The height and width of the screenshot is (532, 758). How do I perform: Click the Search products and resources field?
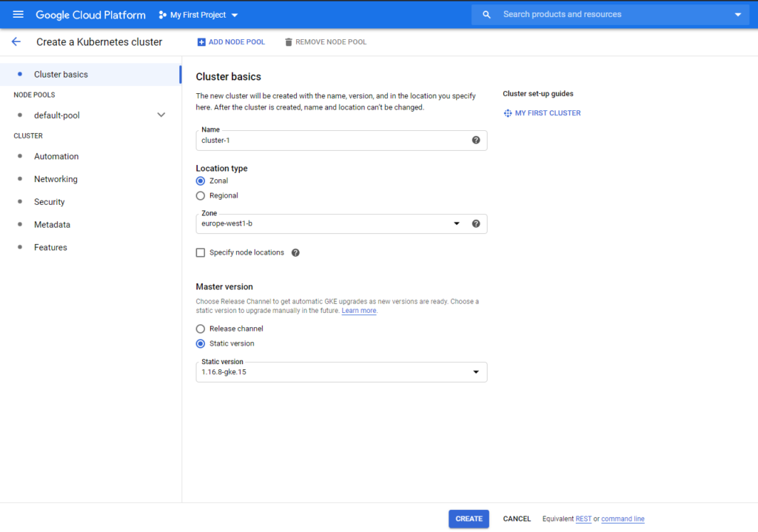tap(611, 15)
